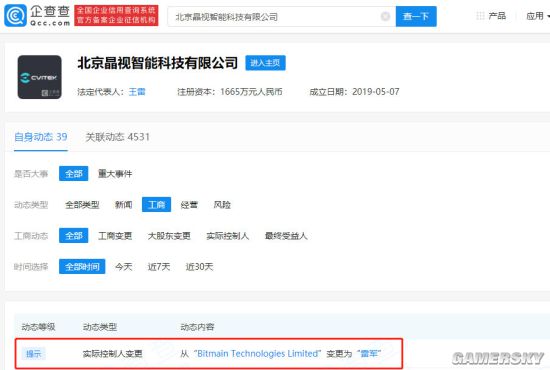550x370 pixels.
Task: Click the CVITEK company logo thumbnail
Action: [40, 77]
